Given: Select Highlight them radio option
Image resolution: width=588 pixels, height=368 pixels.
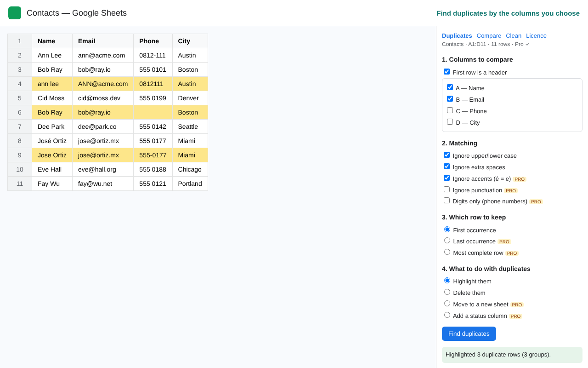Looking at the screenshot, I should (447, 281).
